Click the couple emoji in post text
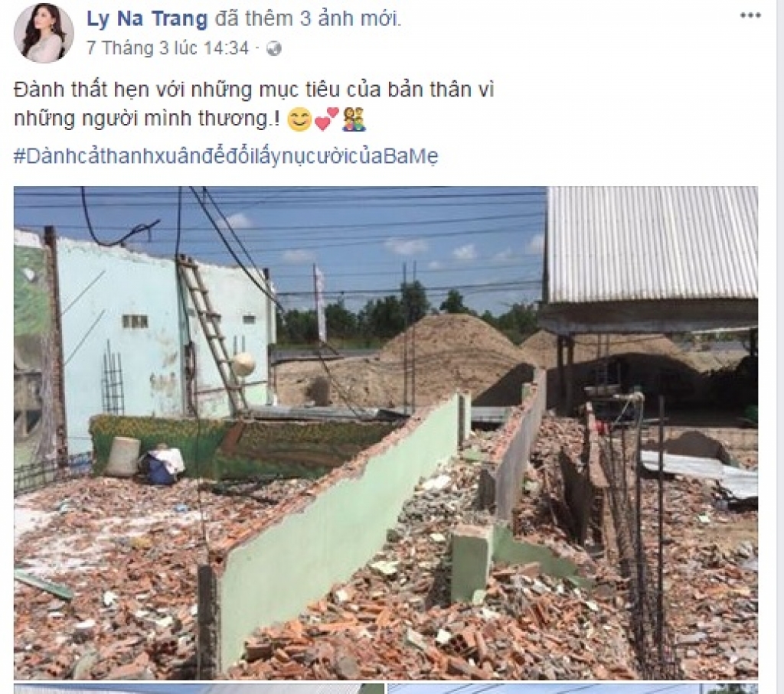This screenshot has width=784, height=694. [x=354, y=120]
